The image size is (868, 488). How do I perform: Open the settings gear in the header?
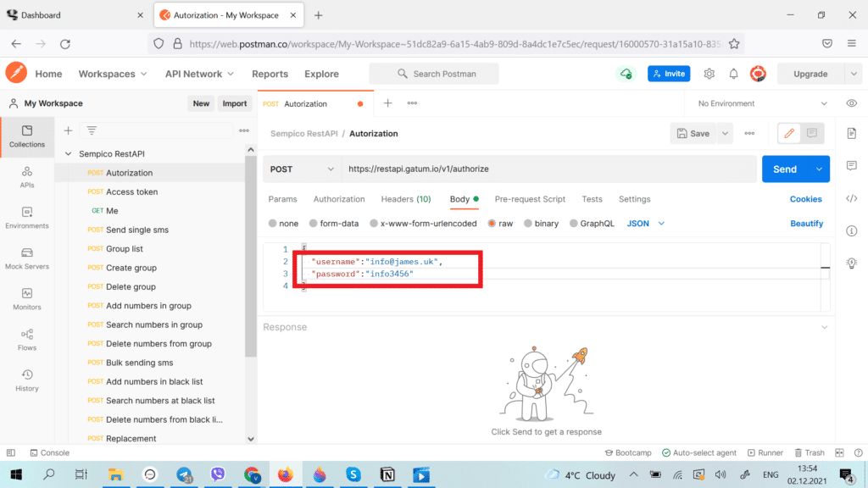(x=709, y=74)
